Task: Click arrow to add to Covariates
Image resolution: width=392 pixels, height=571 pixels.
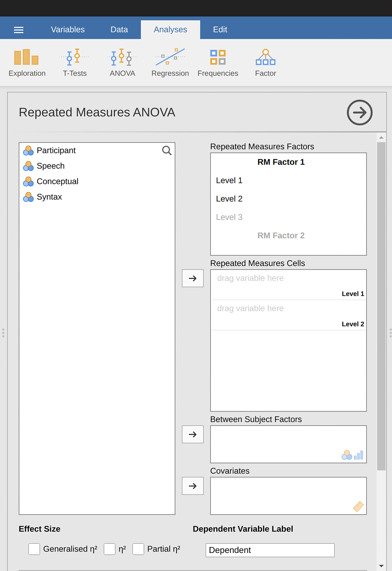Action: click(x=193, y=486)
